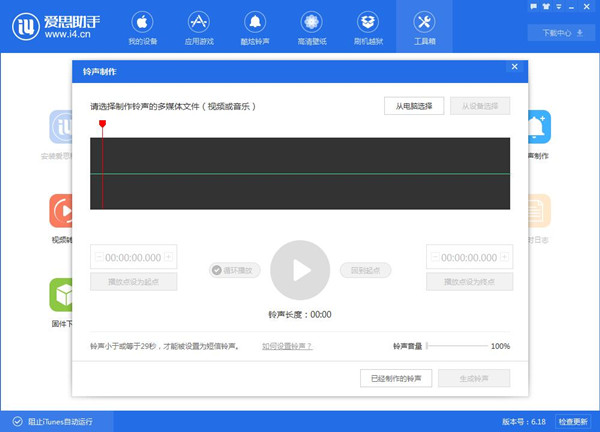Open the 如何设置铃声? help link
Viewport: 600px width, 432px height.
tap(287, 346)
